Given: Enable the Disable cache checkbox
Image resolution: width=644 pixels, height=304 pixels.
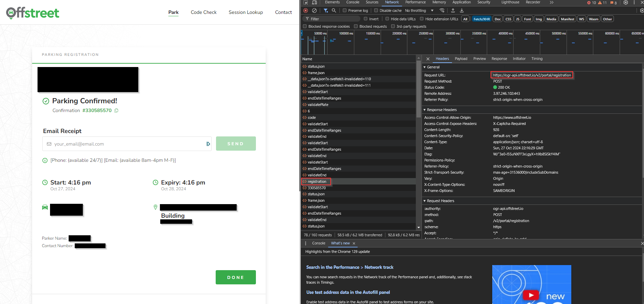Looking at the screenshot, I should click(376, 10).
